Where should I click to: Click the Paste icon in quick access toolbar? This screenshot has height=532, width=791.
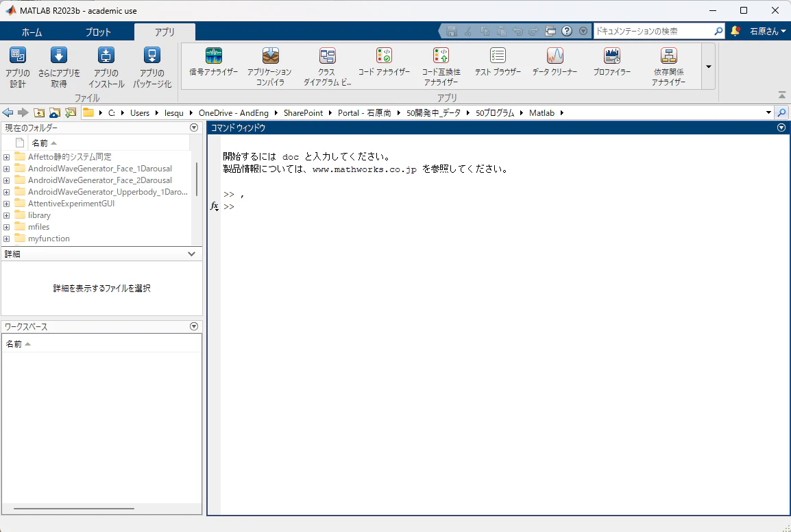501,32
